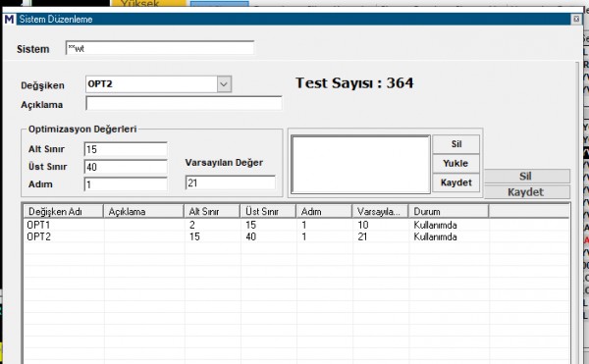The width and height of the screenshot is (589, 364).
Task: Click OPT1 Üst Sınır value 15
Action: pos(250,225)
